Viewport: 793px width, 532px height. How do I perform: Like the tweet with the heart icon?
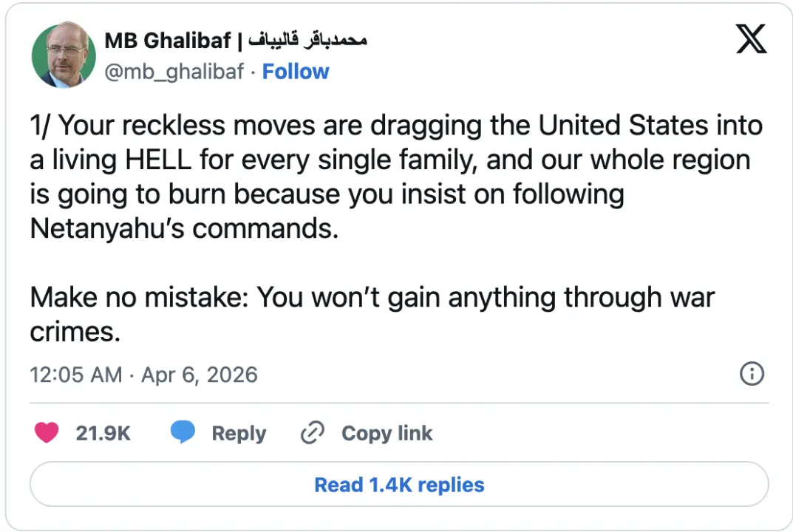tap(47, 433)
